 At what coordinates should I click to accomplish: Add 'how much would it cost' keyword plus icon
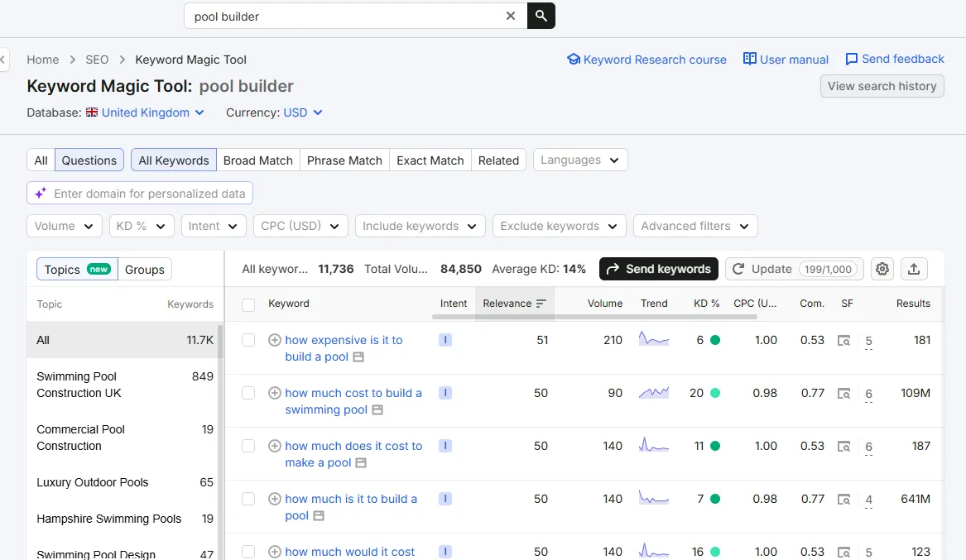pyautogui.click(x=275, y=552)
